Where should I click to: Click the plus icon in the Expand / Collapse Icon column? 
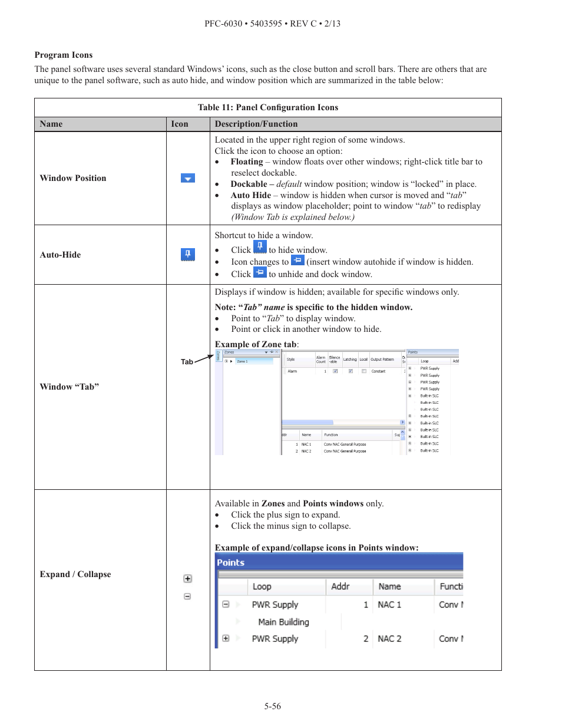(187, 579)
